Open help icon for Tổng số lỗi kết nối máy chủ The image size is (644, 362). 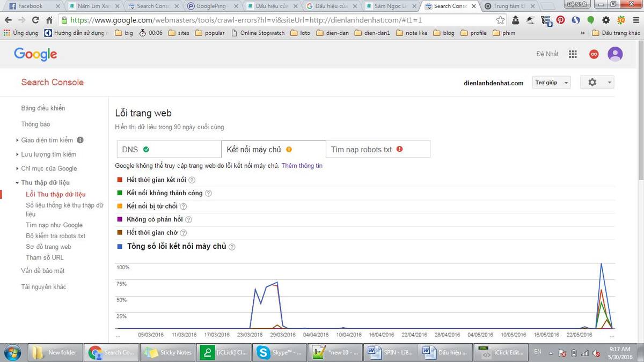coord(232,247)
